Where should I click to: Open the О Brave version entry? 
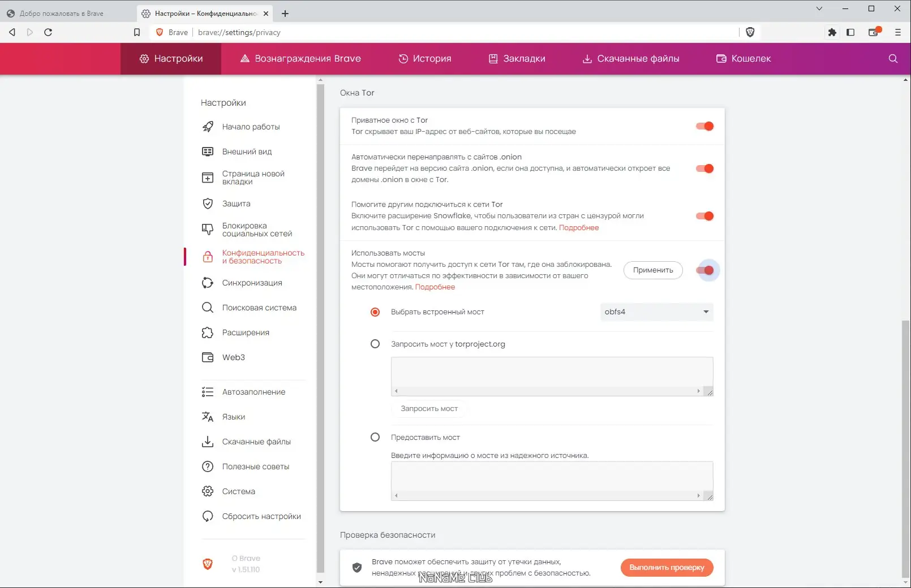(x=246, y=564)
